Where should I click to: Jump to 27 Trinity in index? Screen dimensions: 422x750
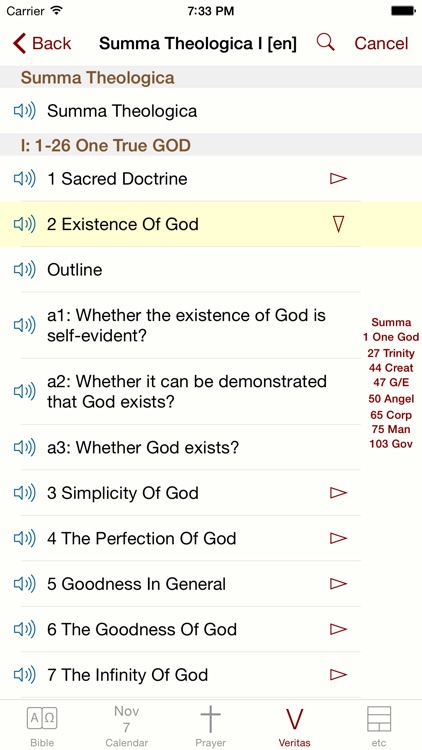391,353
